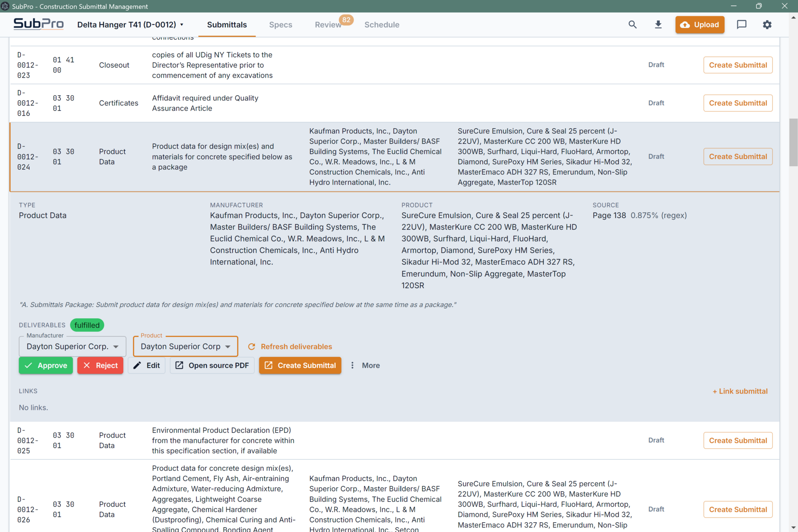Click + Link submittal
The width and height of the screenshot is (798, 532).
[740, 391]
